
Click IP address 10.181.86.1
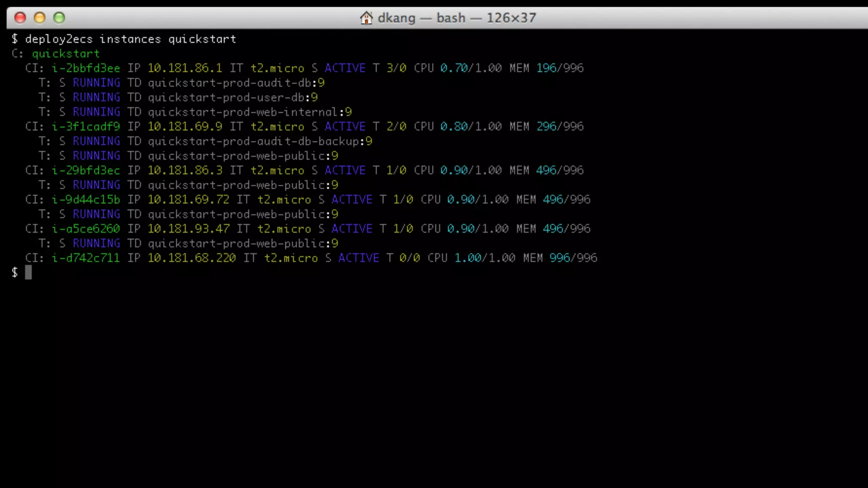[185, 68]
